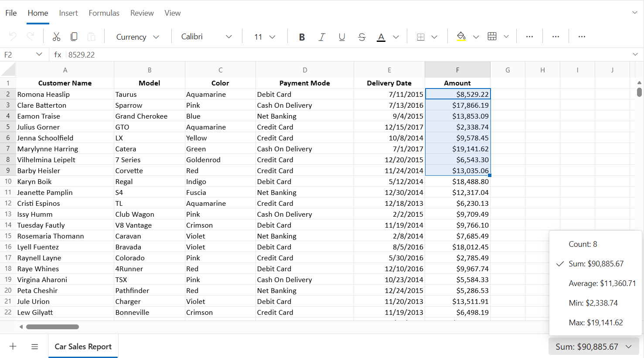Toggle Italic formatting
The height and width of the screenshot is (358, 644).
[322, 37]
